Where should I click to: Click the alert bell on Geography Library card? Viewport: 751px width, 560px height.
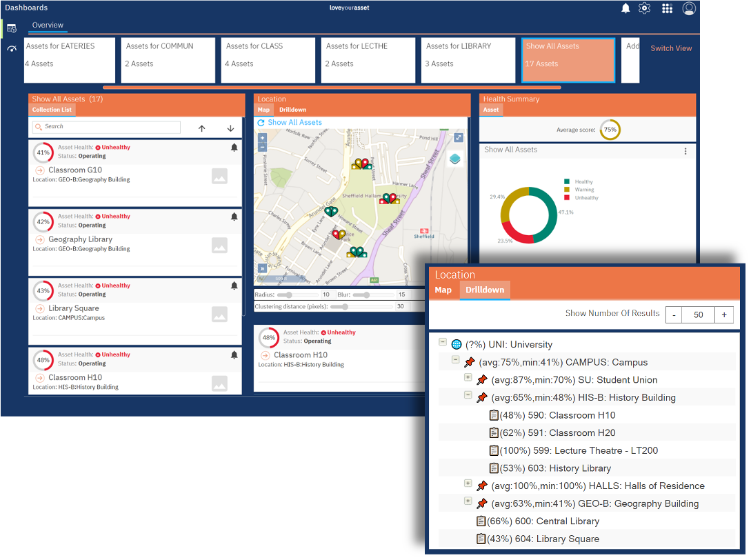[x=234, y=217]
